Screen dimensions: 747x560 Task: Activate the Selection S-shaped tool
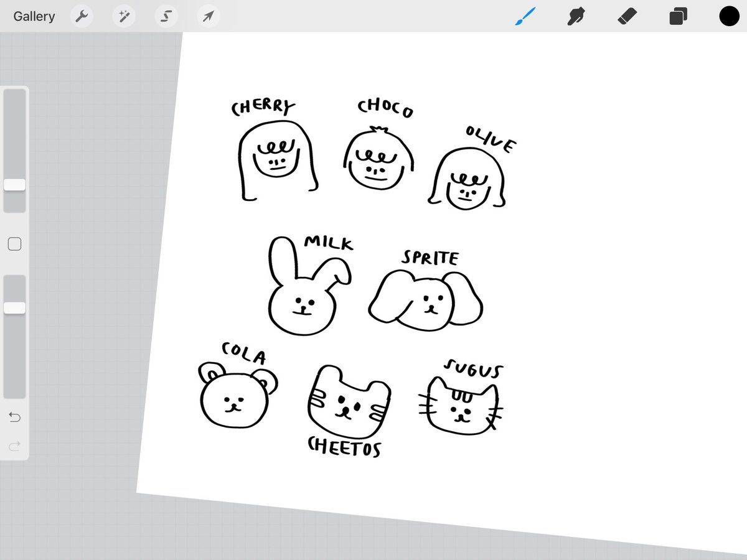click(x=166, y=16)
